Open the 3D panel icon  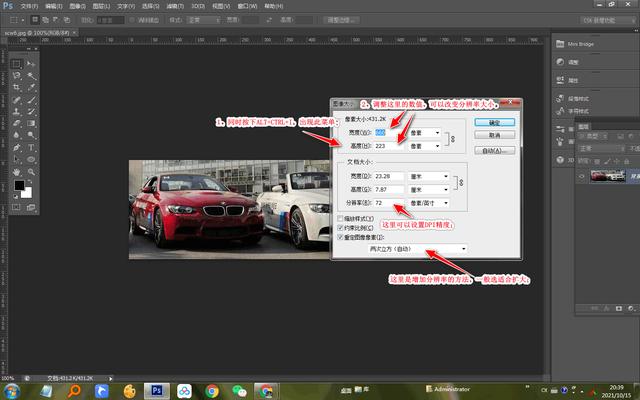[560, 160]
